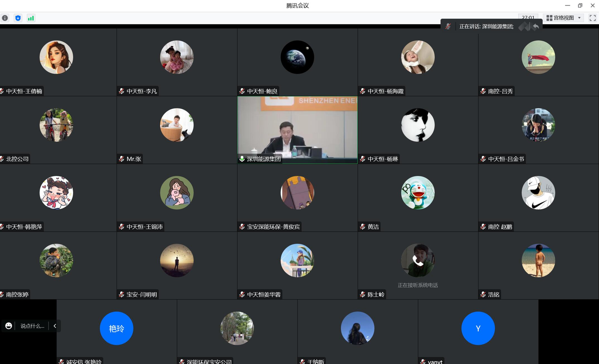
Task: Toggle green mic of 深圳能源集团
Action: coord(242,159)
